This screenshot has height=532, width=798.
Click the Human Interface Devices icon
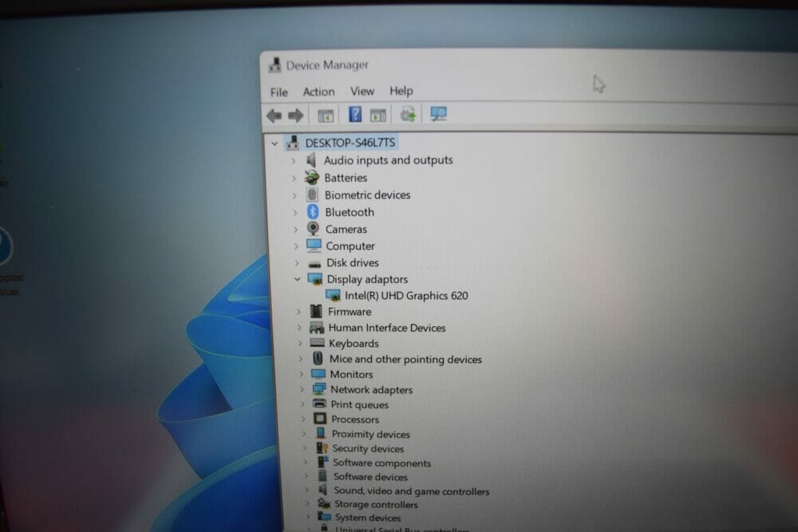317,328
